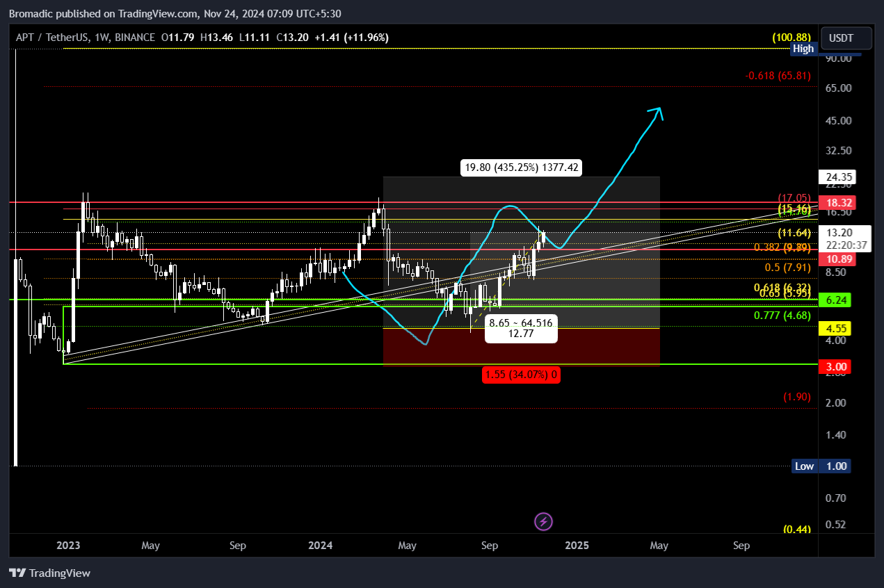This screenshot has height=588, width=884.
Task: Click the C13.20 close value
Action: coord(292,38)
